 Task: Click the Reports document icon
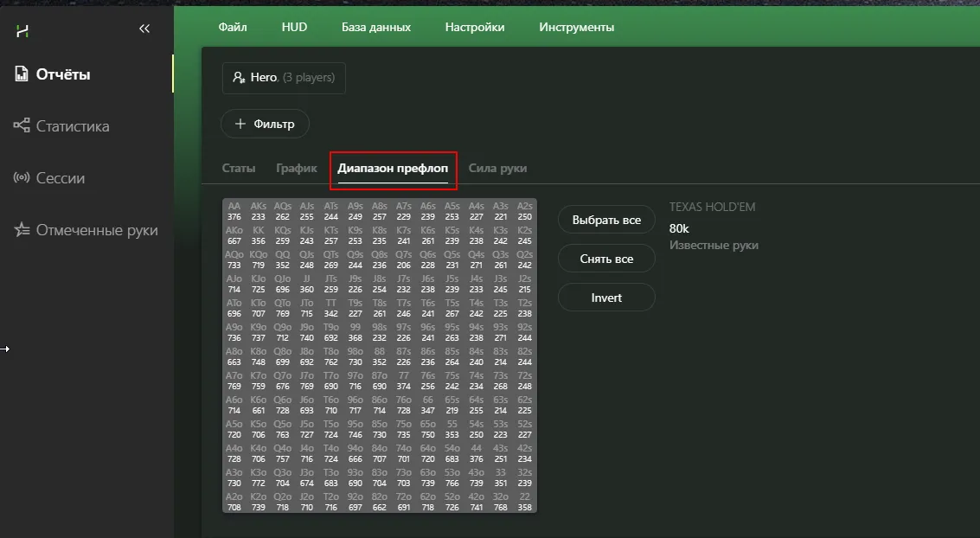22,74
